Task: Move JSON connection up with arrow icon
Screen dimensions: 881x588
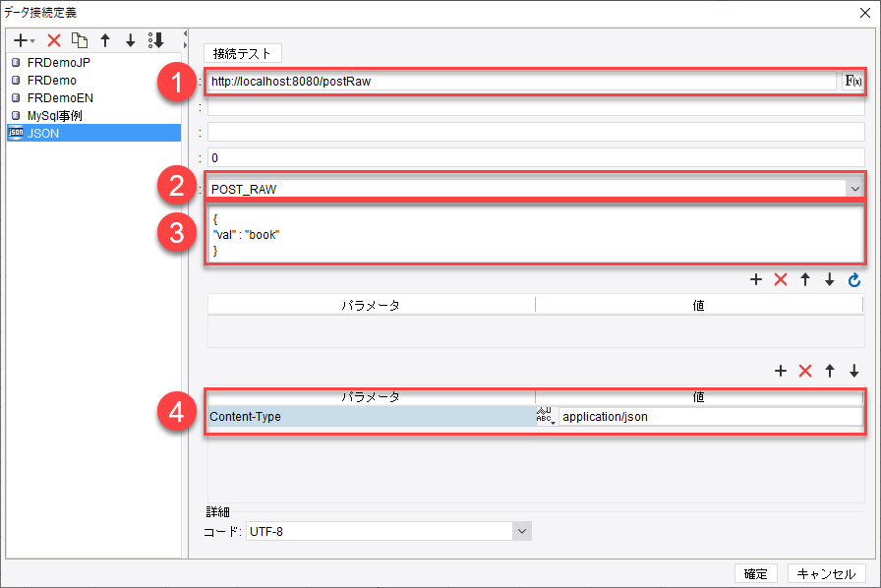Action: point(106,41)
